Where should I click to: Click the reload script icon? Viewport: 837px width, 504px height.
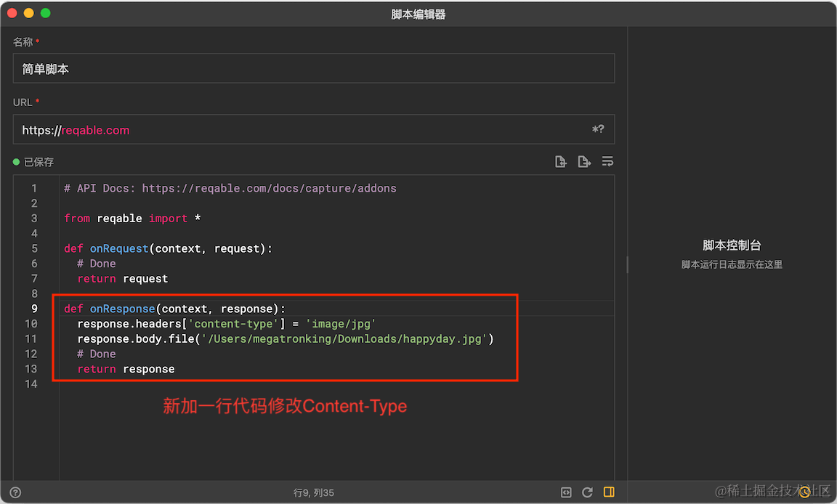click(x=587, y=492)
